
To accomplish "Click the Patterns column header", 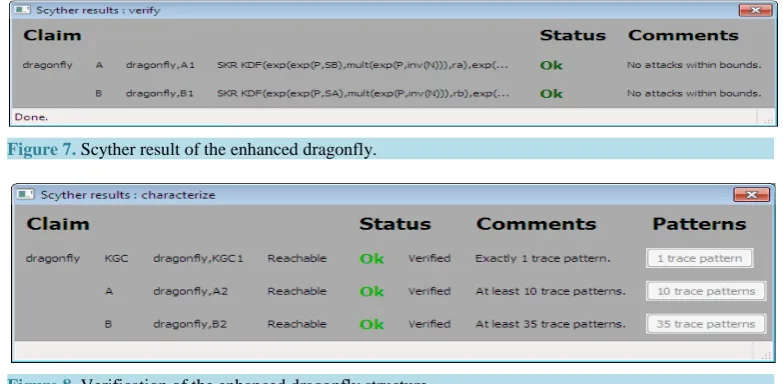I will coord(699,224).
